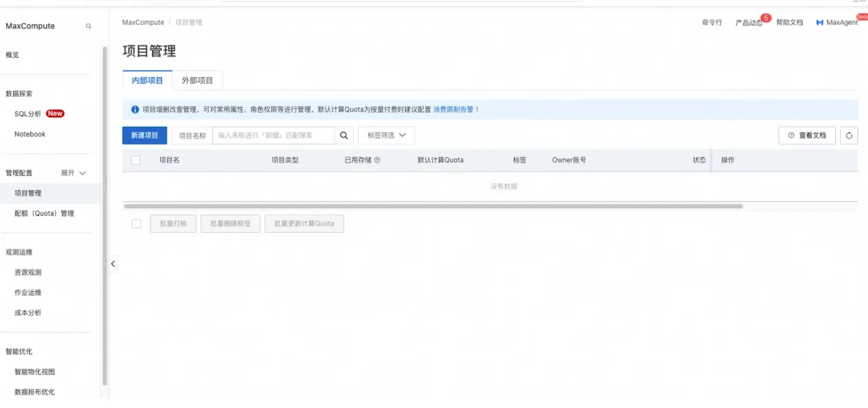Click the Owner账号 column header
868x408 pixels.
coord(569,160)
